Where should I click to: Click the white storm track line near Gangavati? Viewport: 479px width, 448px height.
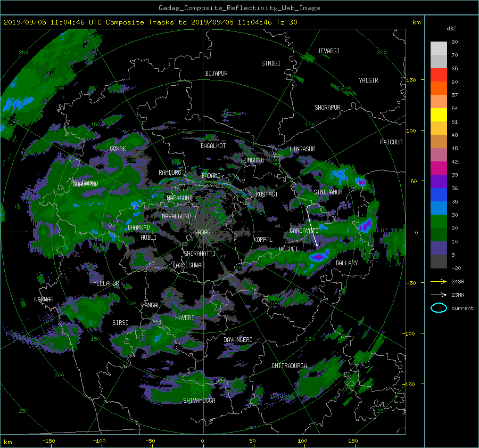tap(311, 224)
